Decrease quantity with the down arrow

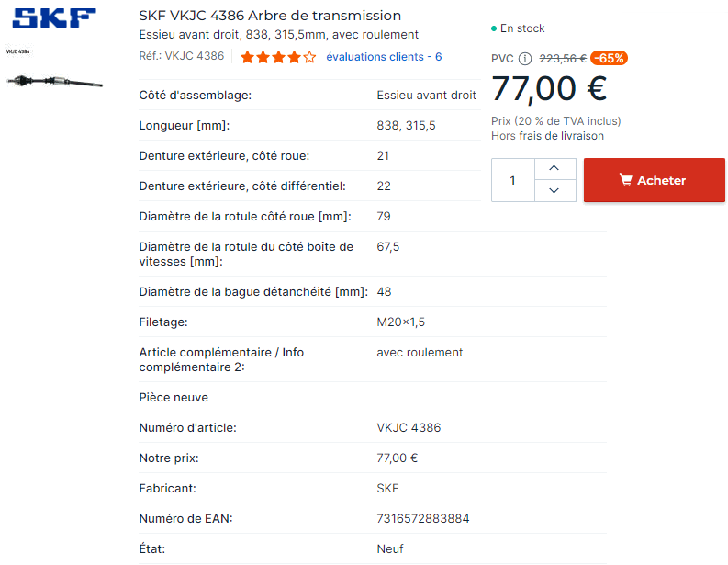pos(554,191)
